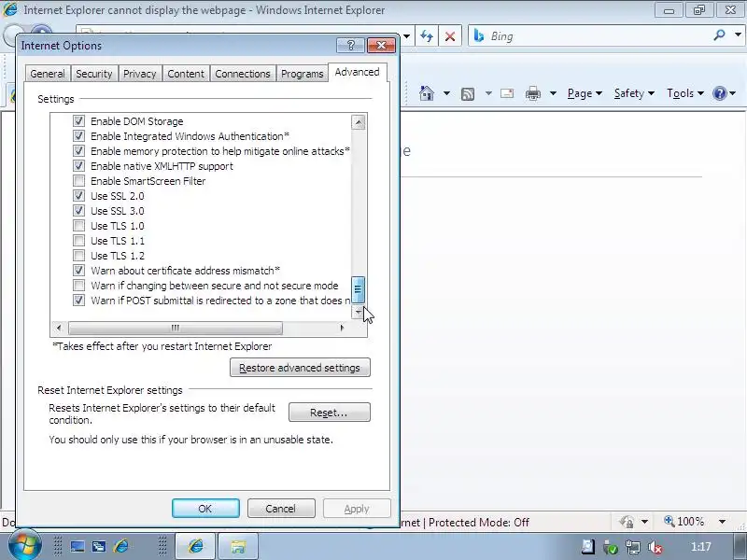This screenshot has height=560, width=747.
Task: Toggle memory protection against online attacks checkbox
Action: click(79, 151)
